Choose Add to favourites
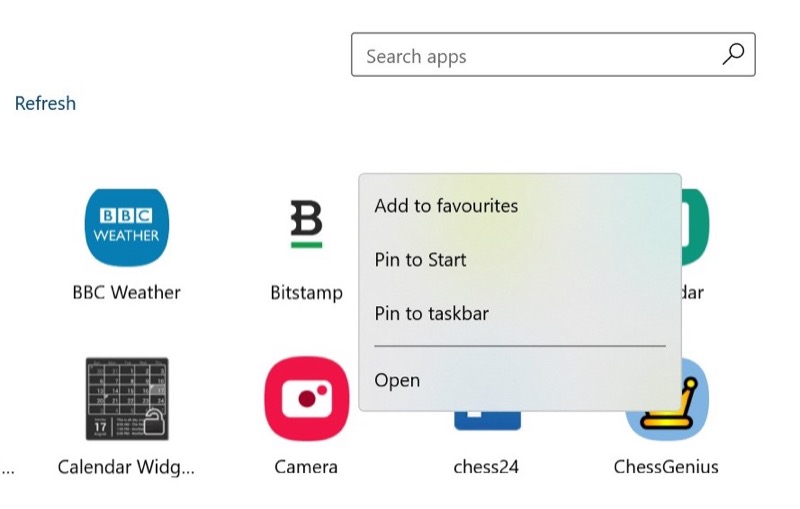The width and height of the screenshot is (800, 509). [446, 206]
